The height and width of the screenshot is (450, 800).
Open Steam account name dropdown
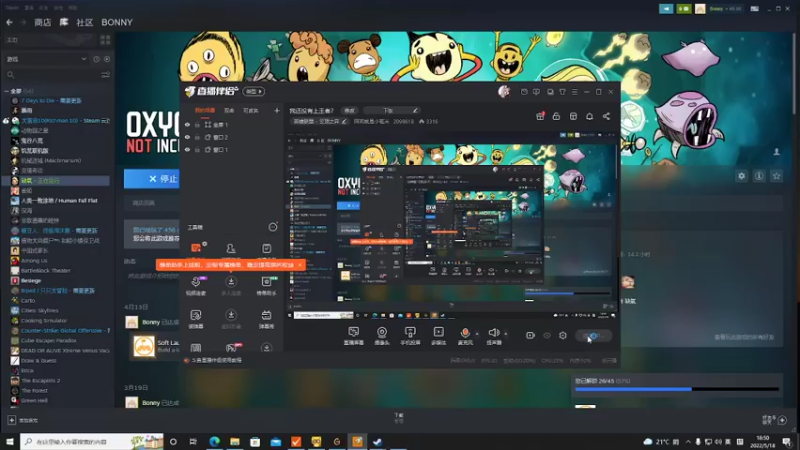(x=725, y=9)
